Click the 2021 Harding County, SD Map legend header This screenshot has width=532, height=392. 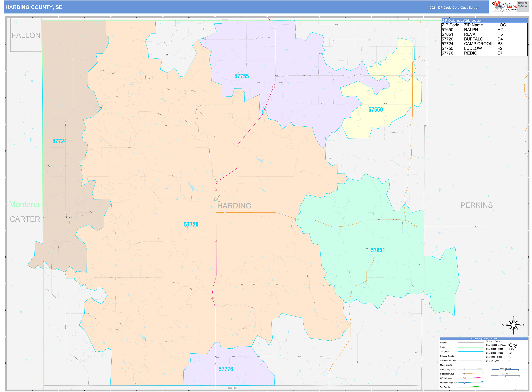coord(484,339)
